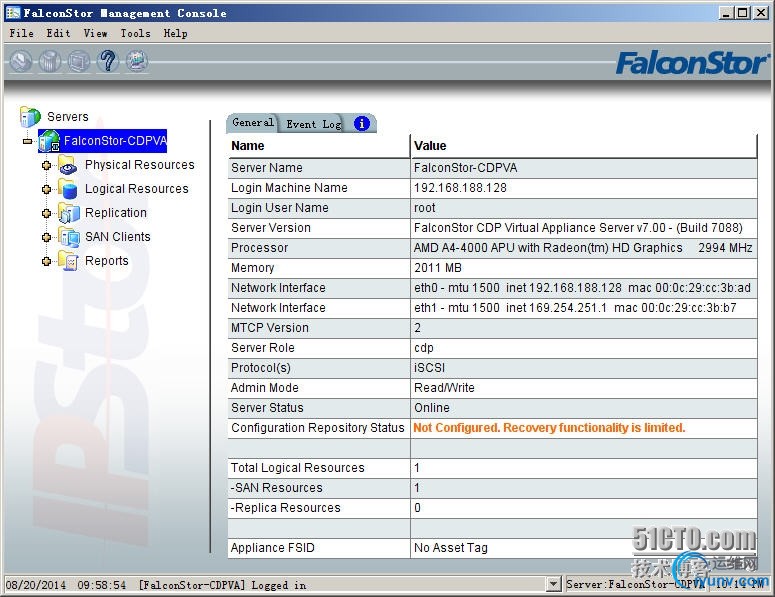775x597 pixels.
Task: Expand the Replication node
Action: 46,213
